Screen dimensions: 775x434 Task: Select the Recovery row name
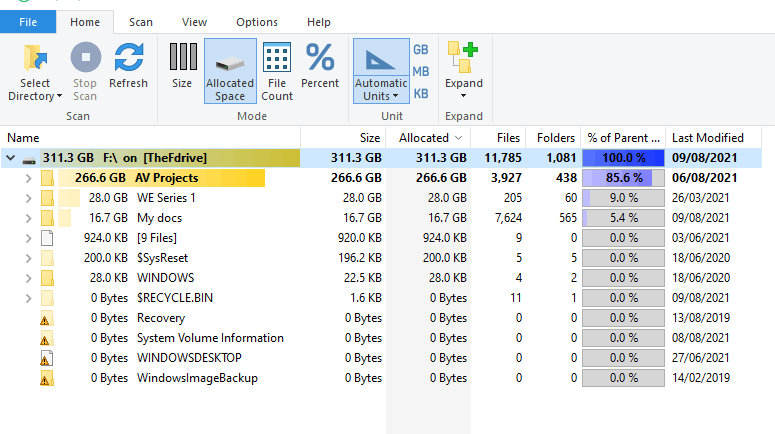(161, 318)
